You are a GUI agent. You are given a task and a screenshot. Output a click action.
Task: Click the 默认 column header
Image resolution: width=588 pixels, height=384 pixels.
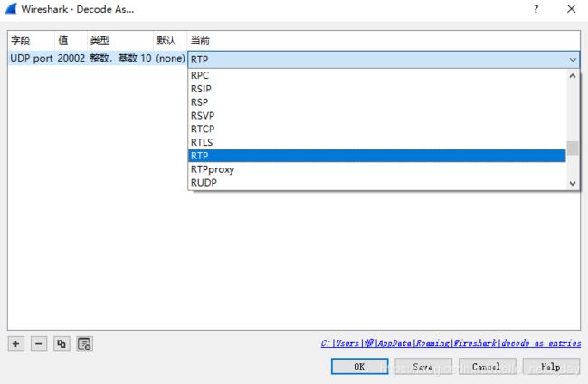coord(170,41)
